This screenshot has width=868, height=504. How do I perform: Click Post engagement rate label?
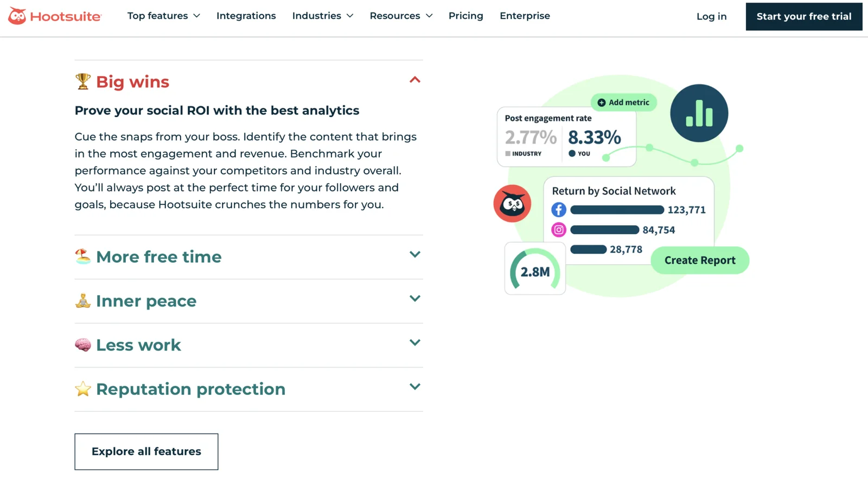coord(548,118)
